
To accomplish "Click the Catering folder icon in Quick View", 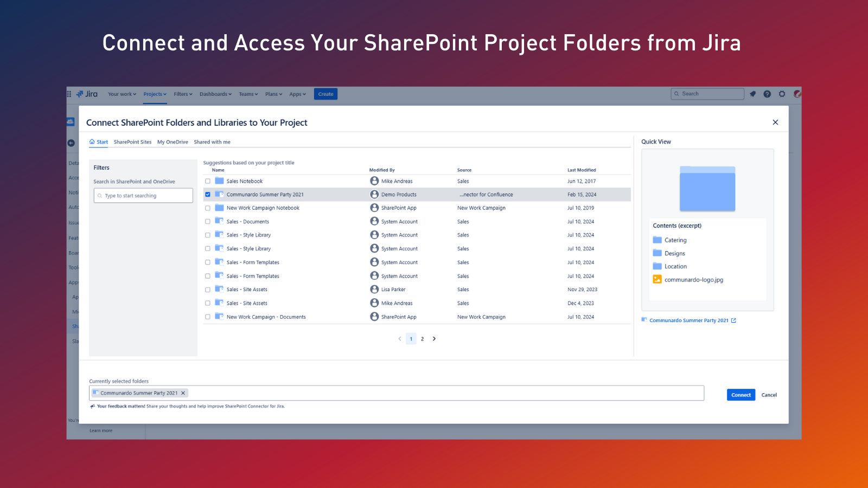I will (x=657, y=240).
